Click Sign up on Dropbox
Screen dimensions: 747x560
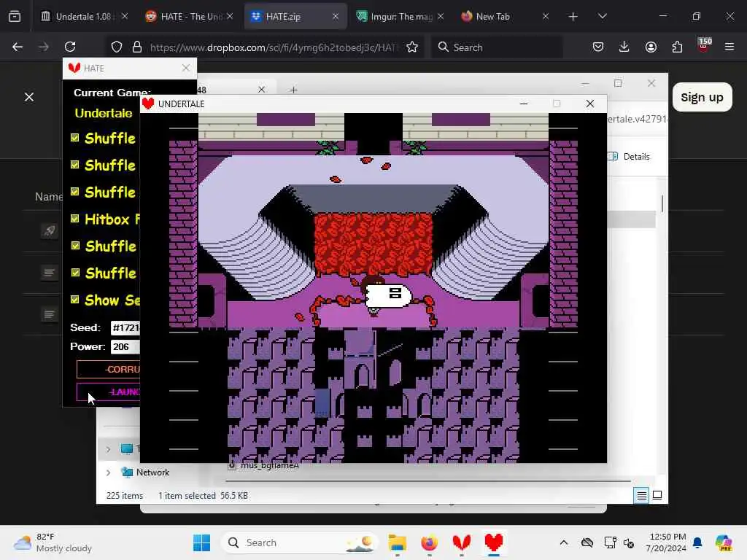point(702,97)
